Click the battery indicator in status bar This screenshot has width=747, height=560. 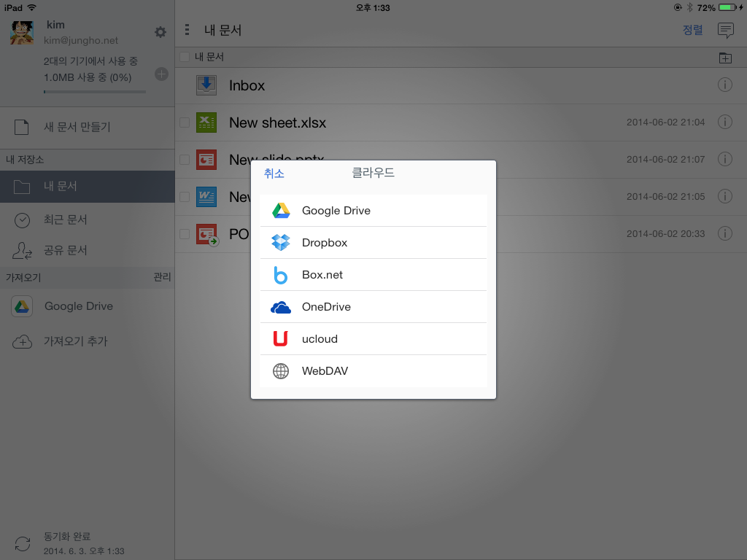(728, 7)
